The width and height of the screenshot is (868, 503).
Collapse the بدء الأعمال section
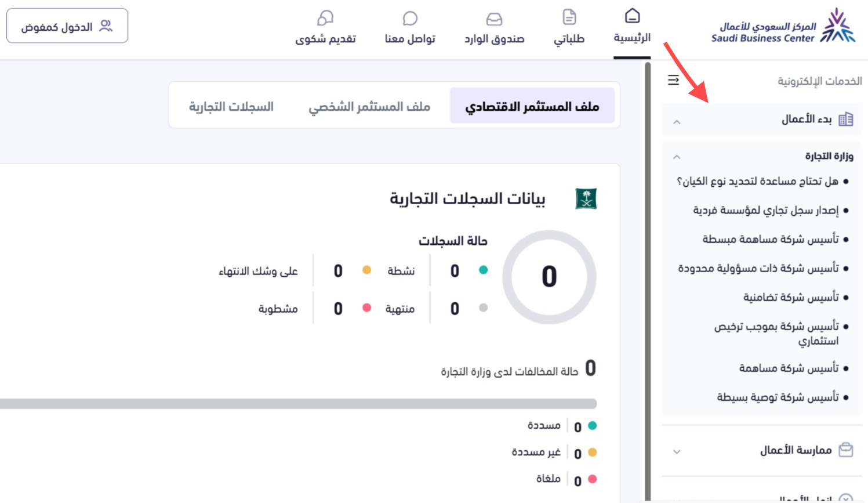tap(675, 122)
